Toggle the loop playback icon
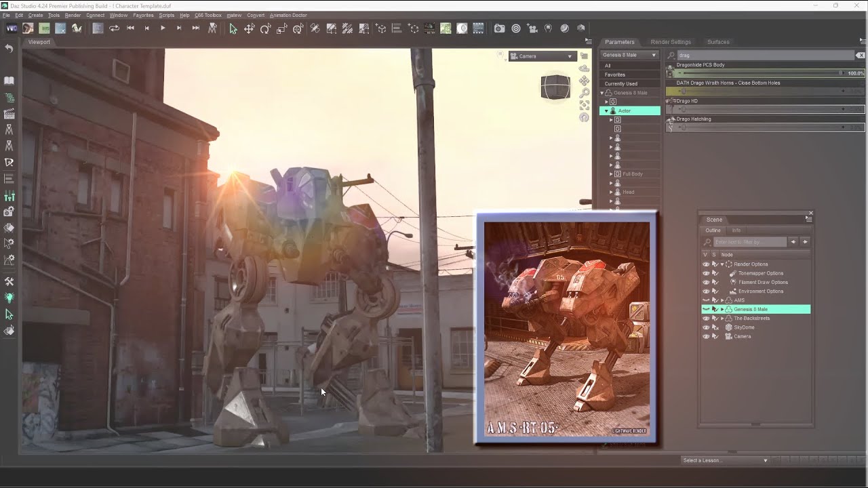The height and width of the screenshot is (488, 868). 114,28
